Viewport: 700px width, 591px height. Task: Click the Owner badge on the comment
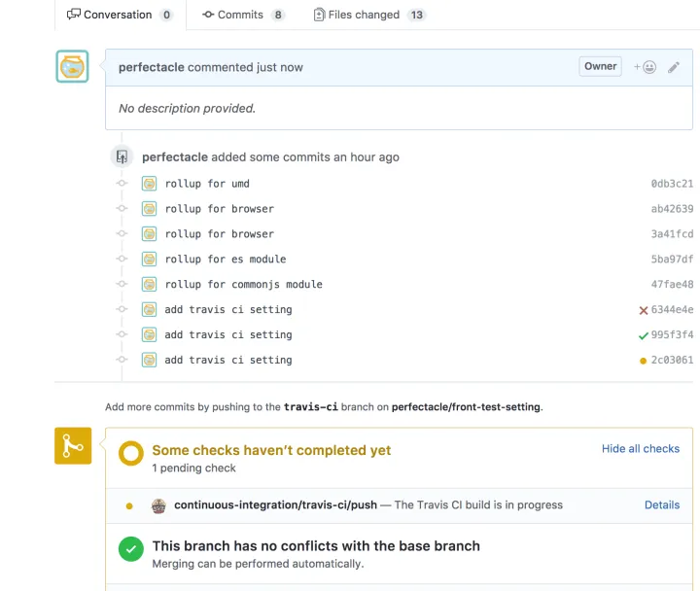tap(600, 66)
